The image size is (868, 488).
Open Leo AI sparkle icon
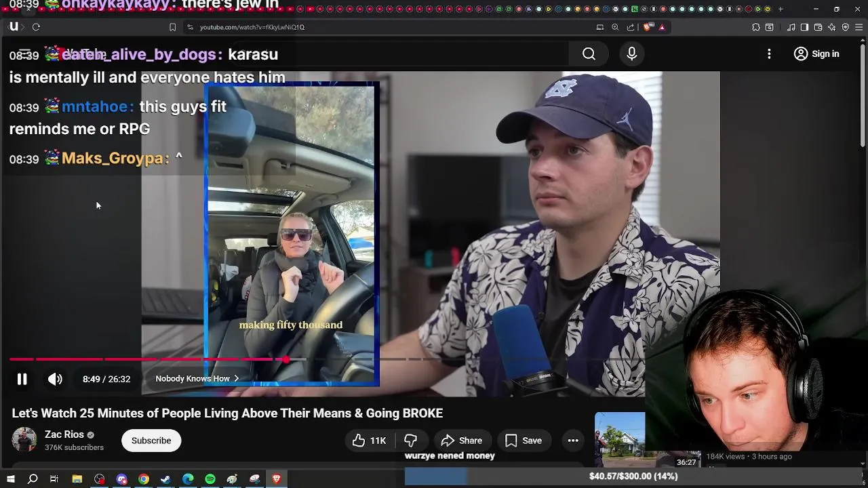coord(832,27)
